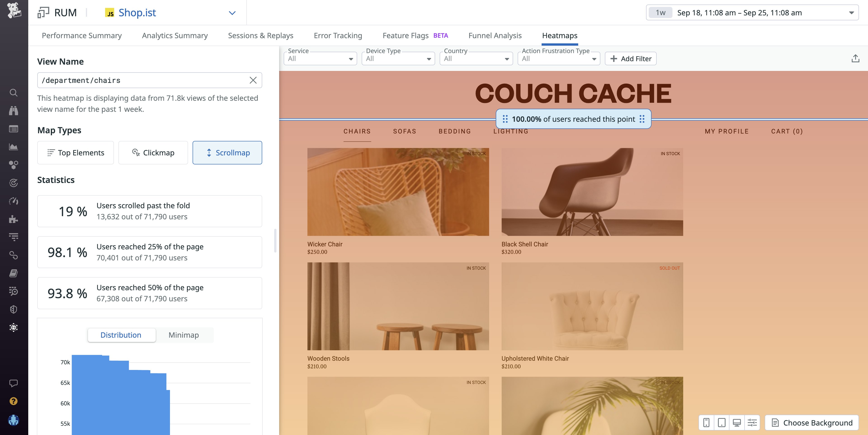This screenshot has height=435, width=868.
Task: Toggle chart view to Minimap
Action: (184, 335)
